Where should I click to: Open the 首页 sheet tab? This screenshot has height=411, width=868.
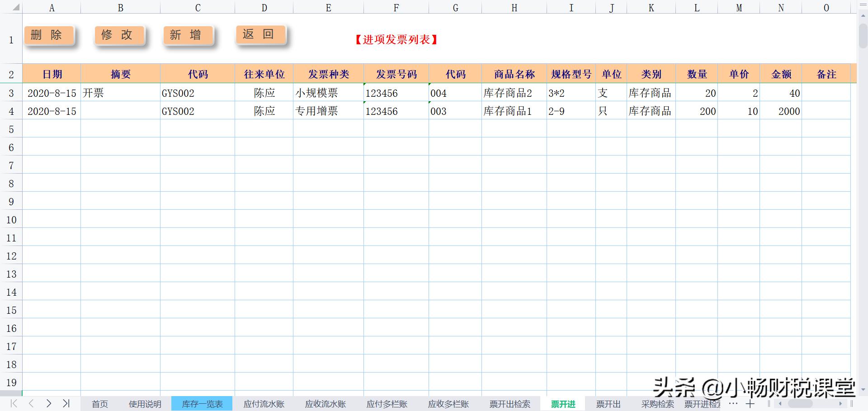(x=99, y=404)
